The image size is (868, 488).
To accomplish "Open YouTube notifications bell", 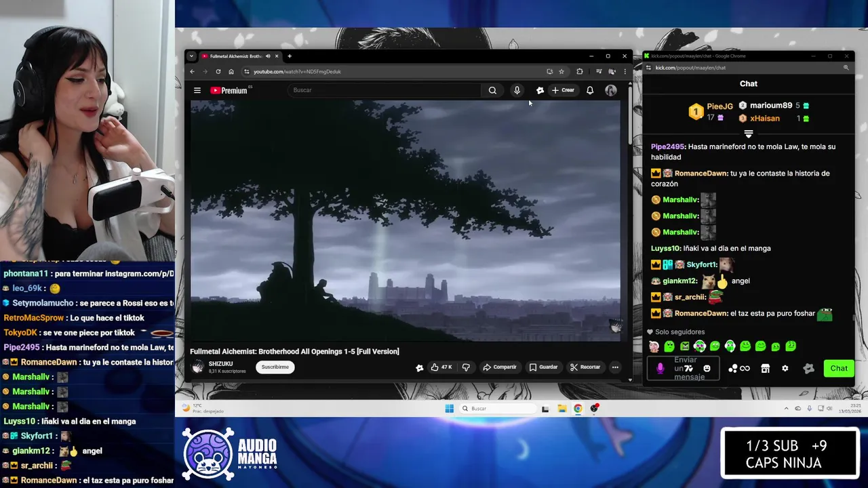I will pos(590,90).
